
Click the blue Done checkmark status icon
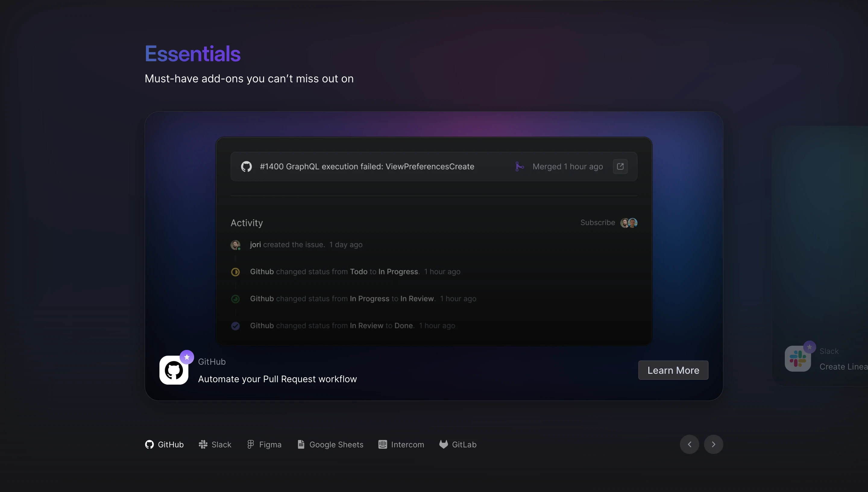[x=235, y=326]
